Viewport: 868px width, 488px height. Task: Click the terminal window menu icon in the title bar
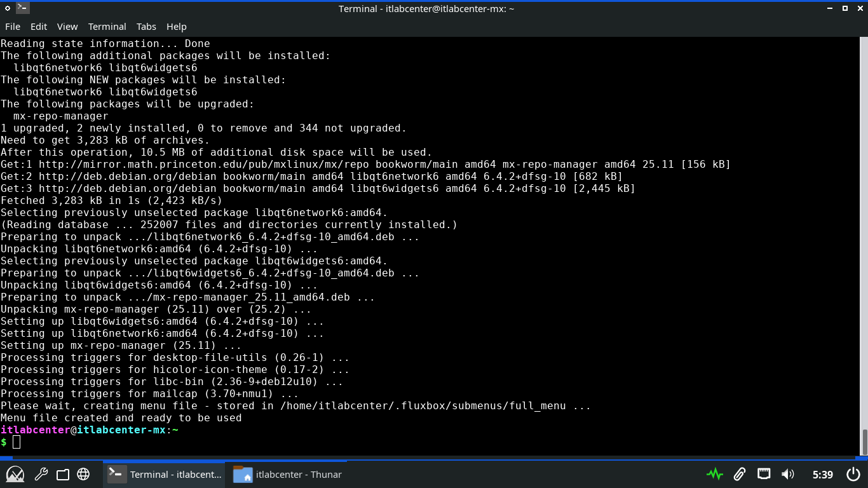[22, 8]
